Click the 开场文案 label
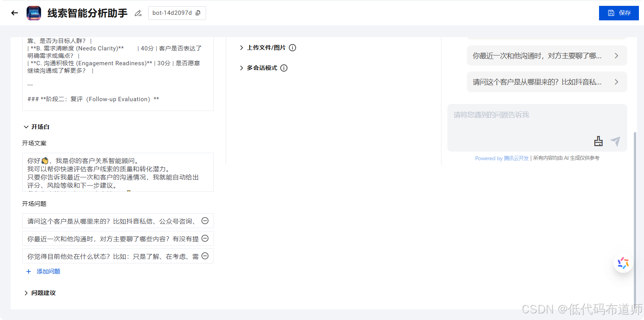The image size is (644, 320). [34, 143]
